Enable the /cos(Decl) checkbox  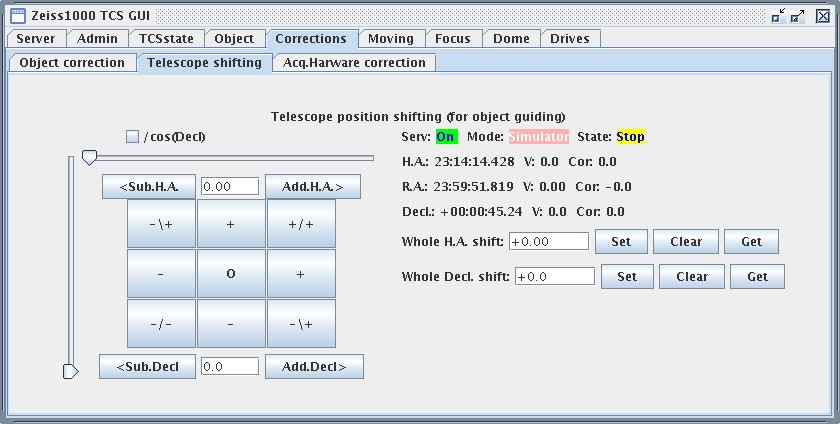(132, 137)
